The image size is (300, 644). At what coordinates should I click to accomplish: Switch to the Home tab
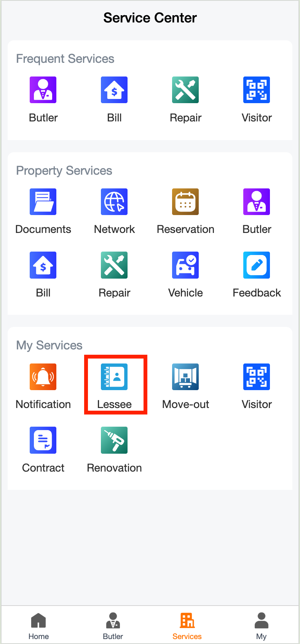[x=38, y=626]
